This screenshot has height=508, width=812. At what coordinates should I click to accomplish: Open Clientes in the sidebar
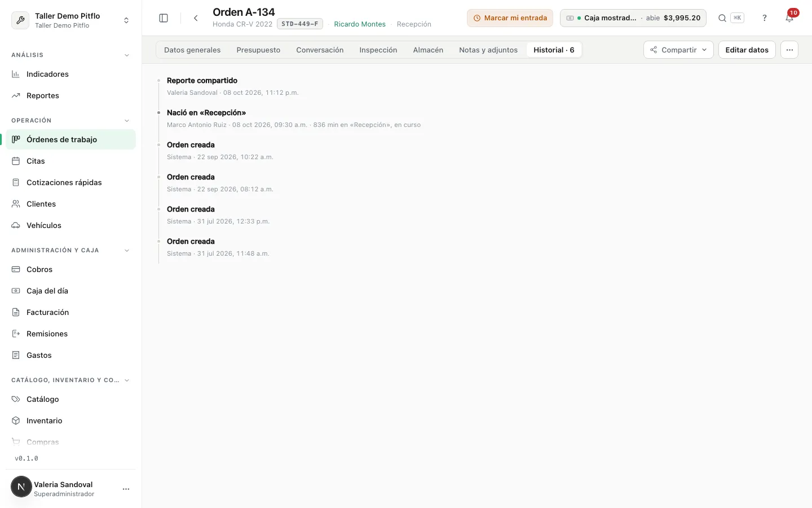click(x=71, y=204)
